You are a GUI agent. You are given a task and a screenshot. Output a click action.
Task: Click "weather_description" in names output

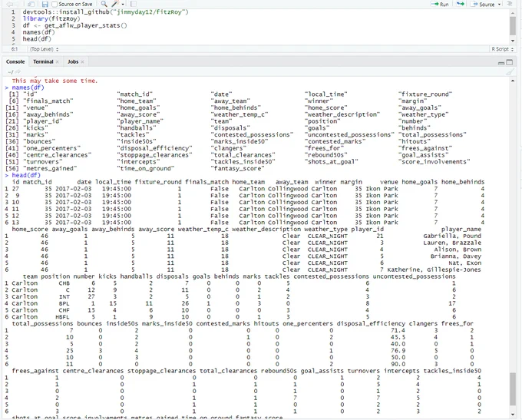point(342,114)
